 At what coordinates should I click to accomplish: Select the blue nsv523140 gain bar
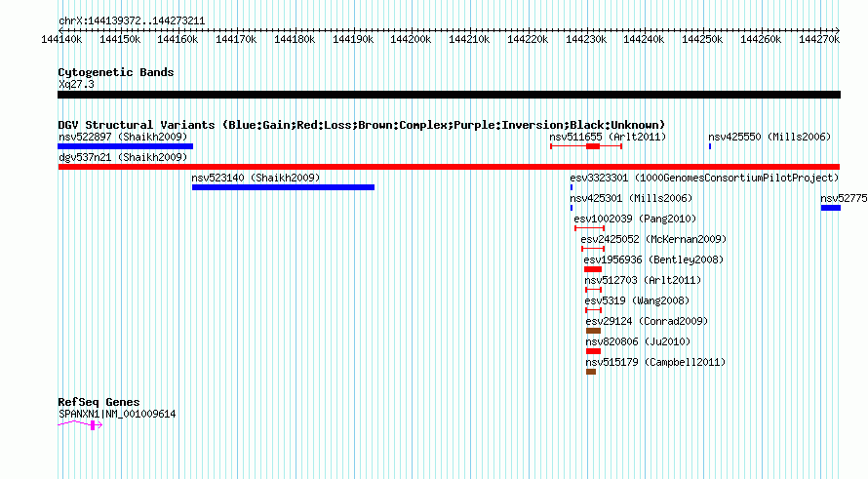click(284, 187)
